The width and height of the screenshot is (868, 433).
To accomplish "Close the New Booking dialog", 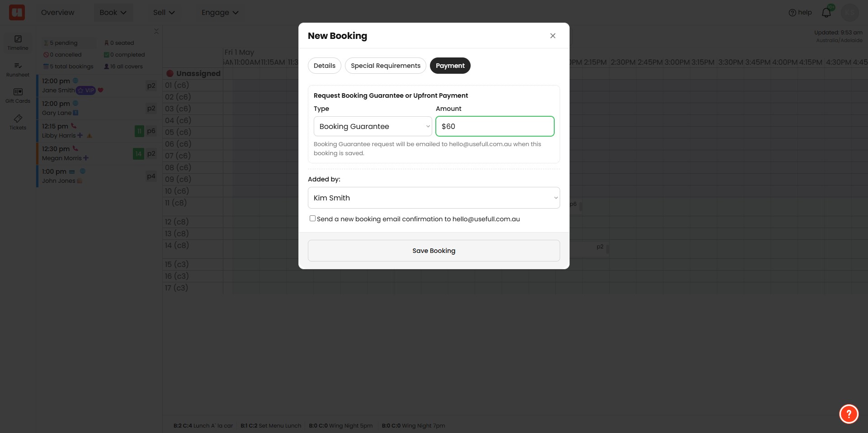I will tap(552, 36).
